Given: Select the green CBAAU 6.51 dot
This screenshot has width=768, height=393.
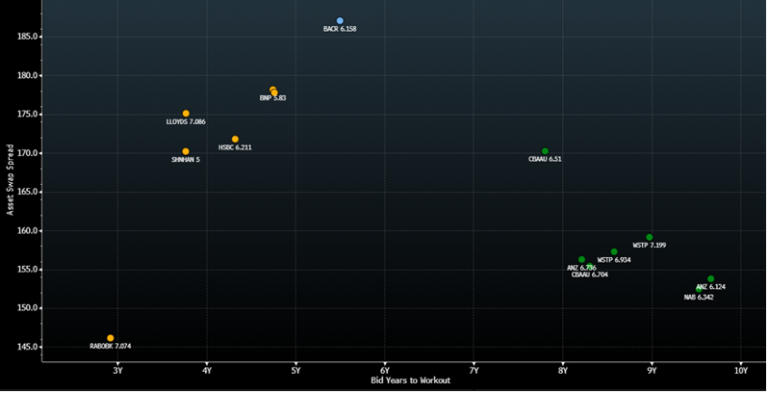Looking at the screenshot, I should (545, 151).
